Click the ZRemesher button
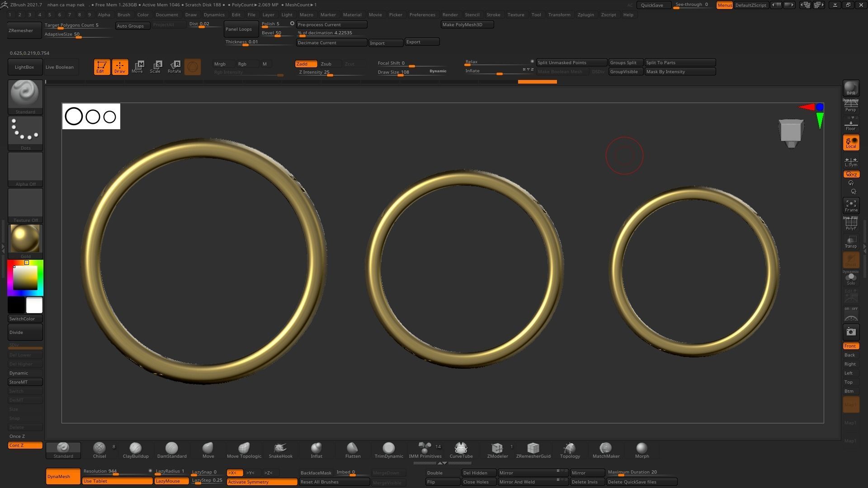 25,30
